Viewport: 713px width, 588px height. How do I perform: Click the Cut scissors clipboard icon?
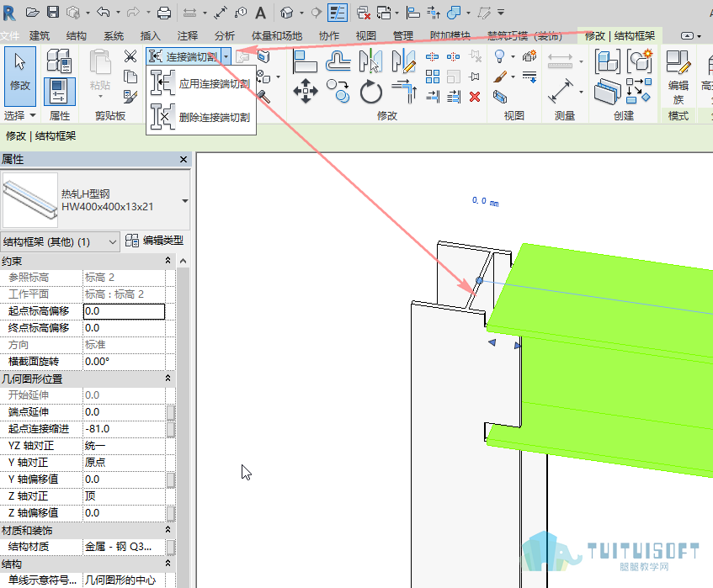pos(130,56)
